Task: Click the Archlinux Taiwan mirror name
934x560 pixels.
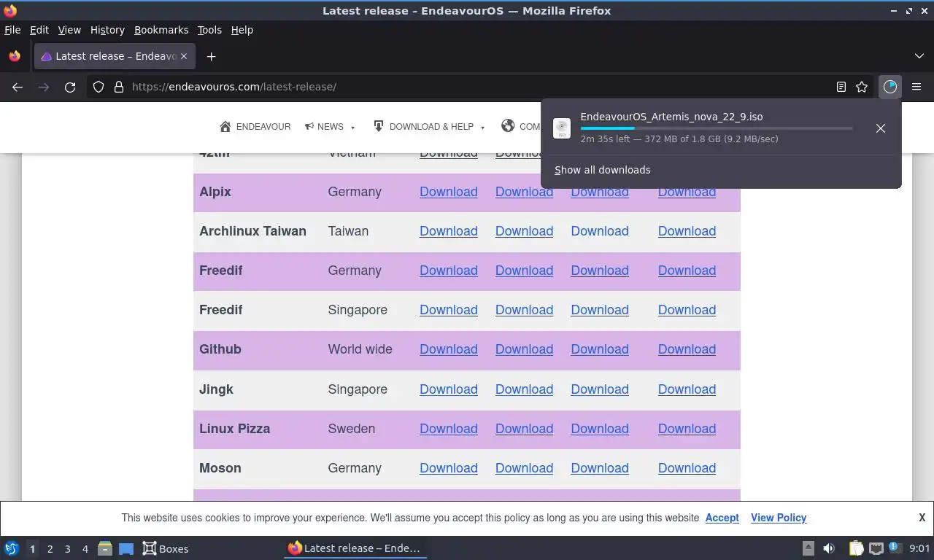Action: [252, 231]
